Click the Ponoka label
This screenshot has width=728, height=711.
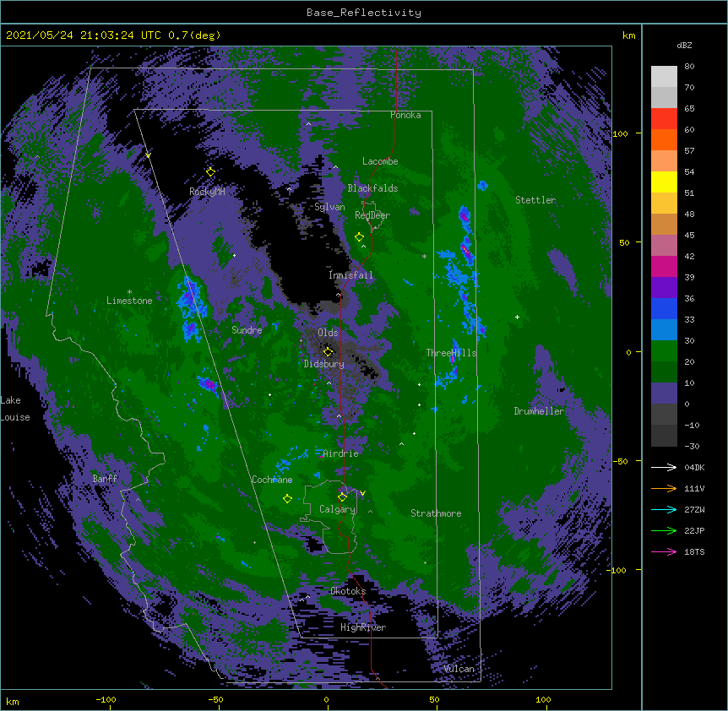pos(405,115)
